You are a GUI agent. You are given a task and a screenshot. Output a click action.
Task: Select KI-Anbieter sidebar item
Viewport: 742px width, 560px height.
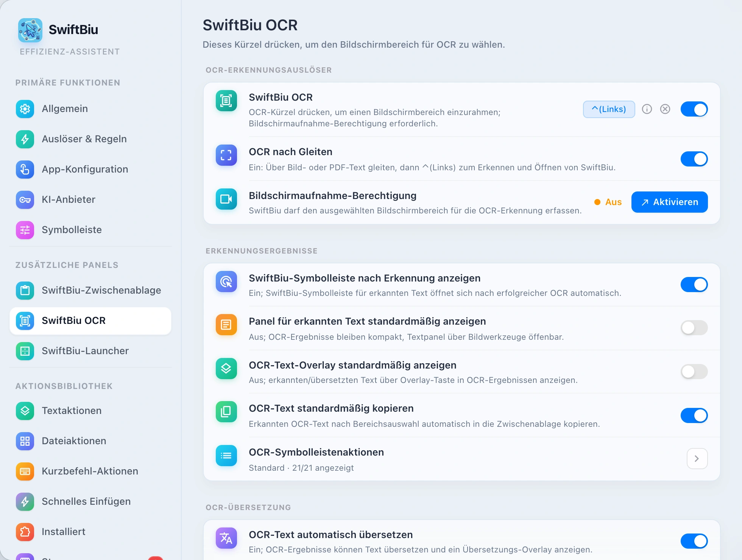coord(90,200)
